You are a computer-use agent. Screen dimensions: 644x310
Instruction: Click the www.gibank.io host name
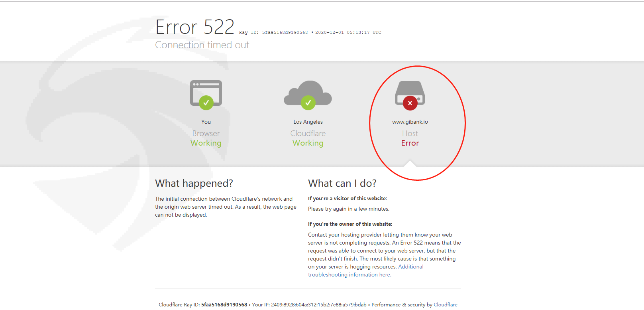tap(410, 122)
